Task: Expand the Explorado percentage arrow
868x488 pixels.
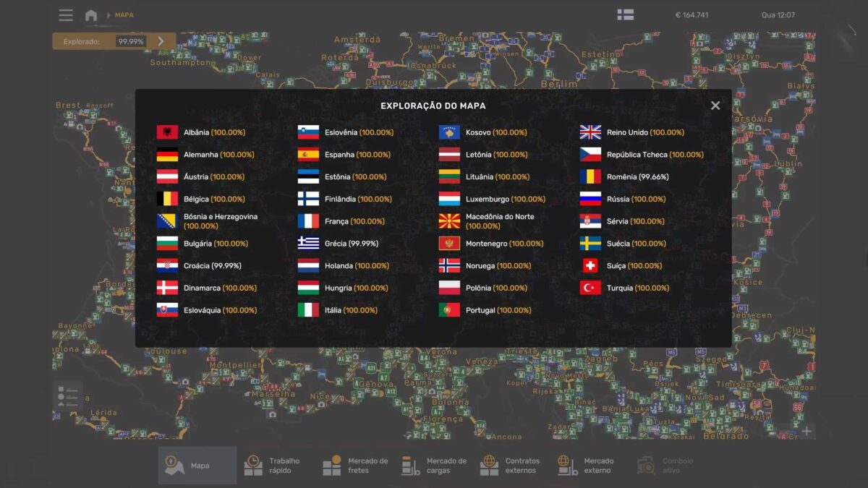Action: (161, 41)
